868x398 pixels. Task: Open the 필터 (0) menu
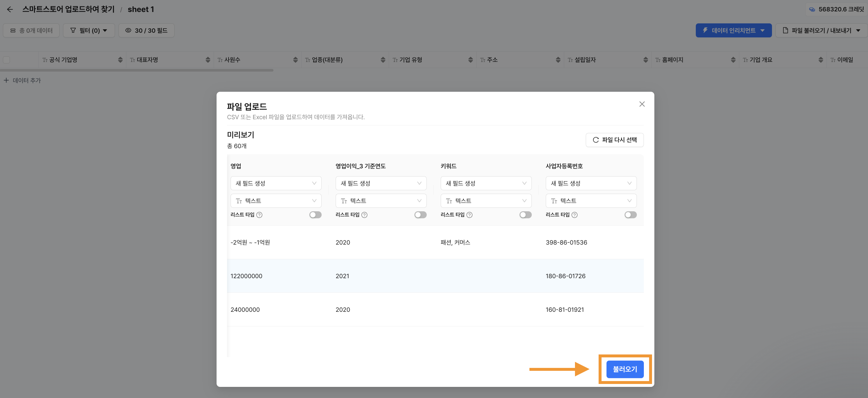[x=89, y=30]
